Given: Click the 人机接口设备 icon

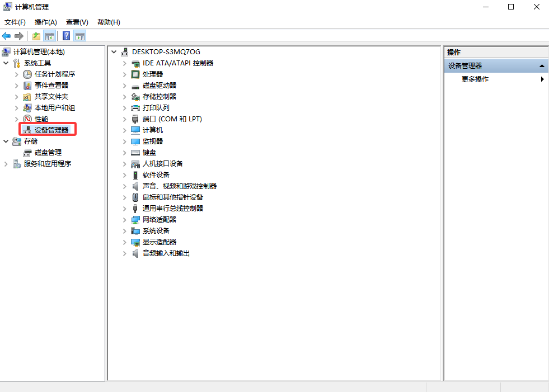Looking at the screenshot, I should pyautogui.click(x=135, y=164).
